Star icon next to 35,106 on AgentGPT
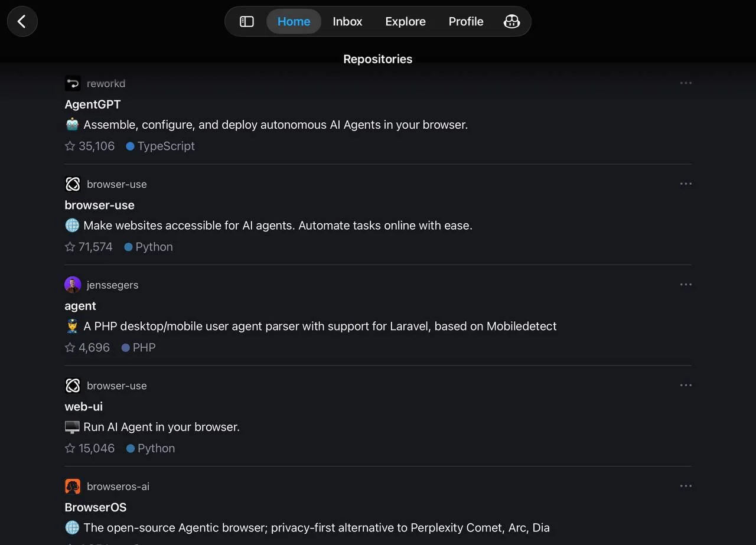The width and height of the screenshot is (756, 545). [70, 146]
